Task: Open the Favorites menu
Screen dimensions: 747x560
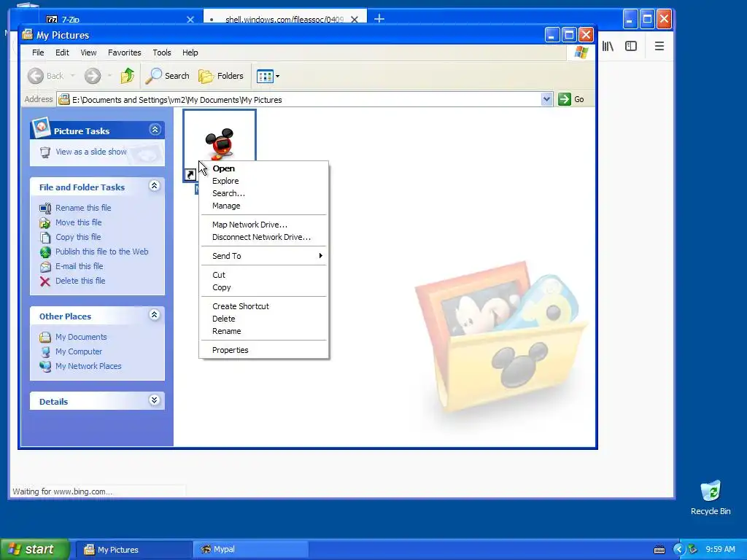Action: (x=124, y=52)
